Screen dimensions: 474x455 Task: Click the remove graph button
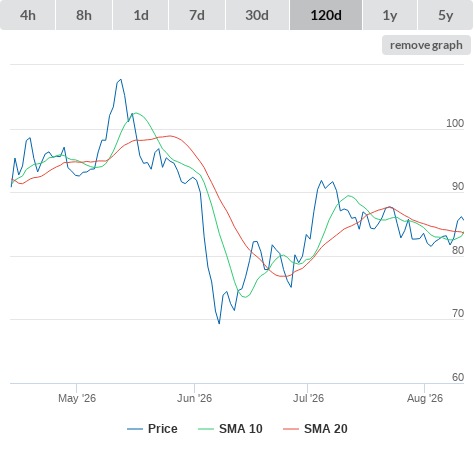point(426,45)
